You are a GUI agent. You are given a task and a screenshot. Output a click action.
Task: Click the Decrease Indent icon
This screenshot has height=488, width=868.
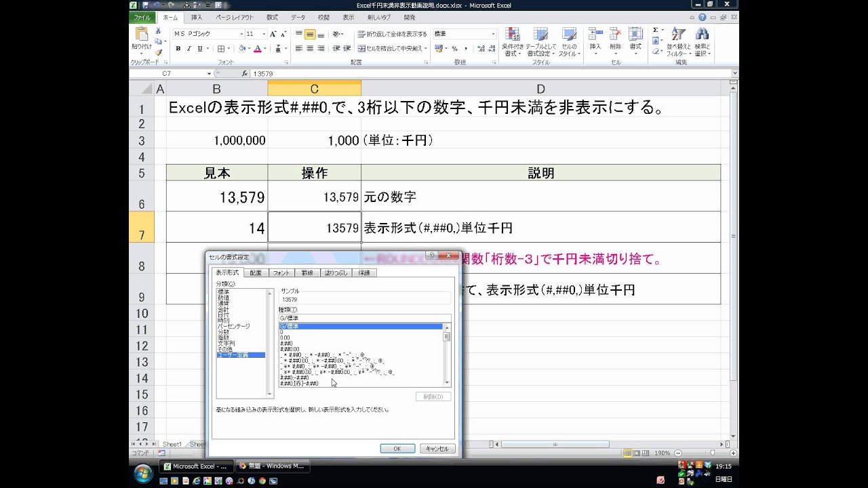click(336, 49)
